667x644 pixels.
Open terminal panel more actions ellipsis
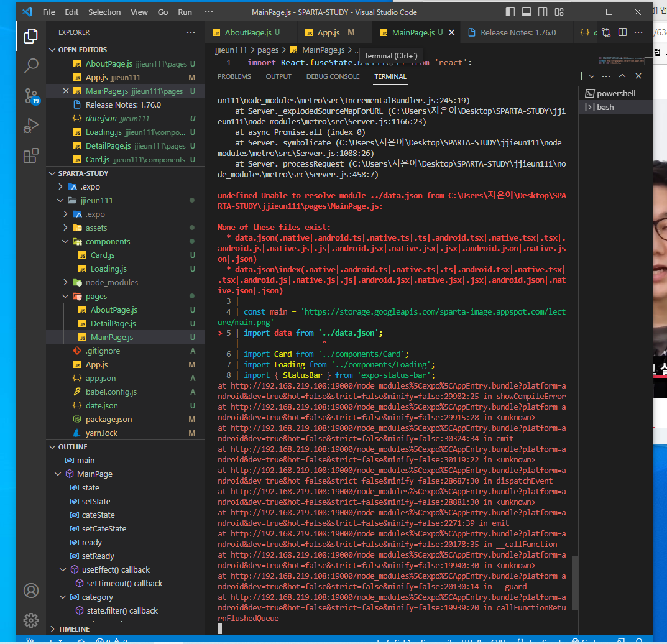pos(606,76)
